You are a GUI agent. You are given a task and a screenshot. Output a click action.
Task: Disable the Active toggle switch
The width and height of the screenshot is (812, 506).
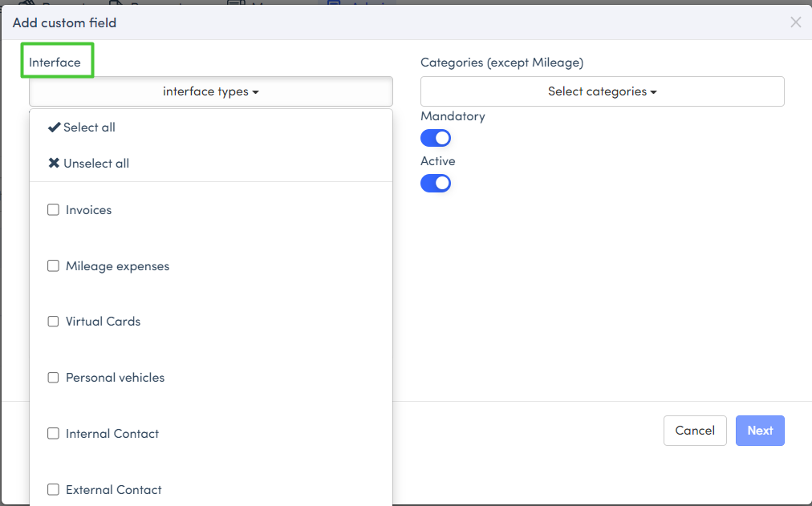(436, 184)
